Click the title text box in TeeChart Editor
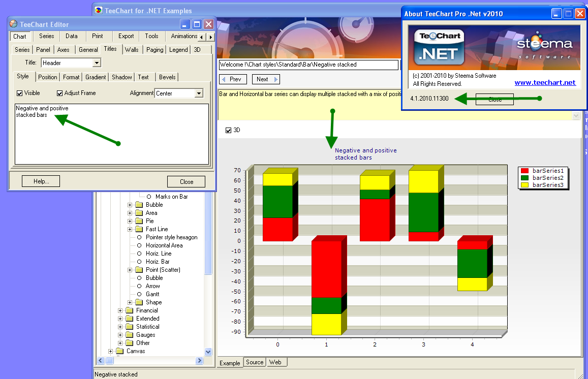The width and height of the screenshot is (588, 379). tap(112, 134)
